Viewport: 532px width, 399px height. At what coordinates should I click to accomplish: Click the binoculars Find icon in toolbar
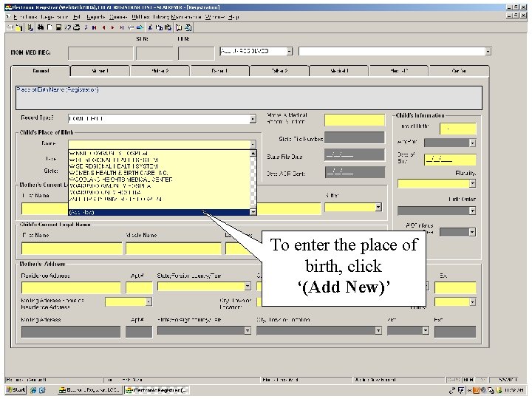[41, 27]
